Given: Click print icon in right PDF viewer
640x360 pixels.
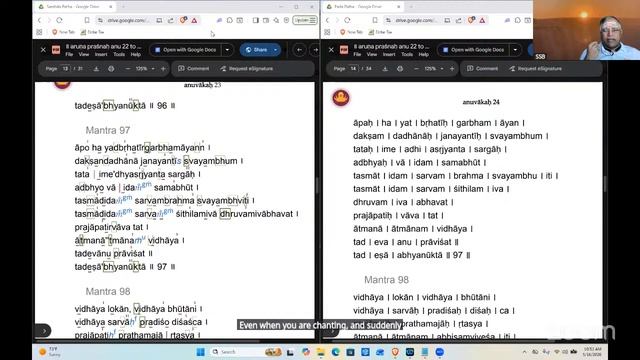Looking at the screenshot, I should 400,69.
